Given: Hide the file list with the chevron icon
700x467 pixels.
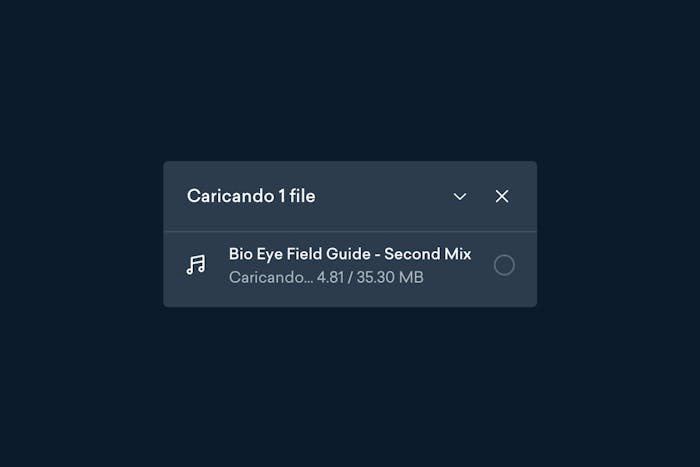Looking at the screenshot, I should (x=459, y=196).
